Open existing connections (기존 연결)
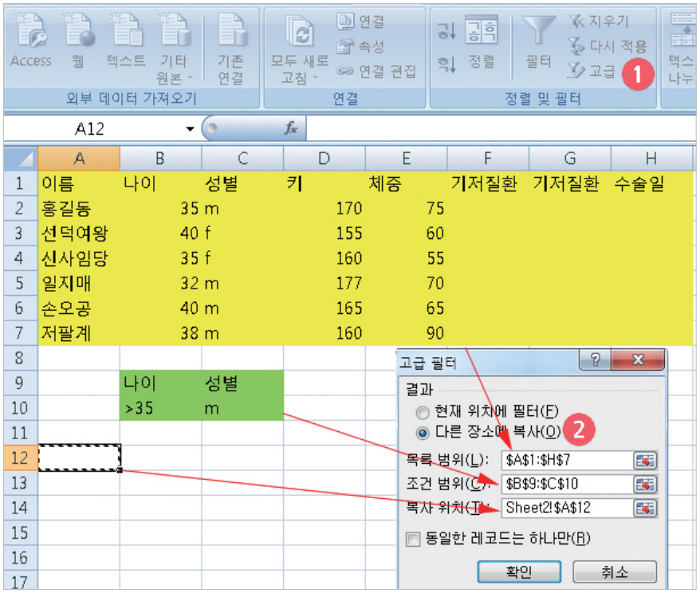The image size is (700, 593). coord(230,49)
